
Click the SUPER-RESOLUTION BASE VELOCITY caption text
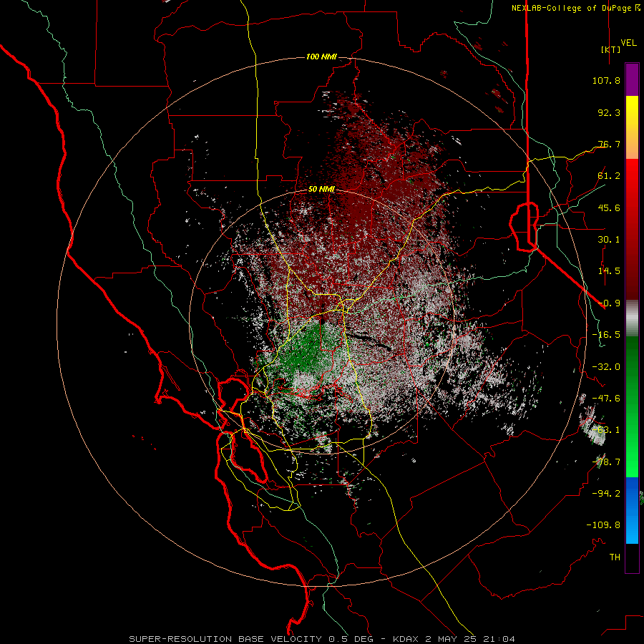227,639
